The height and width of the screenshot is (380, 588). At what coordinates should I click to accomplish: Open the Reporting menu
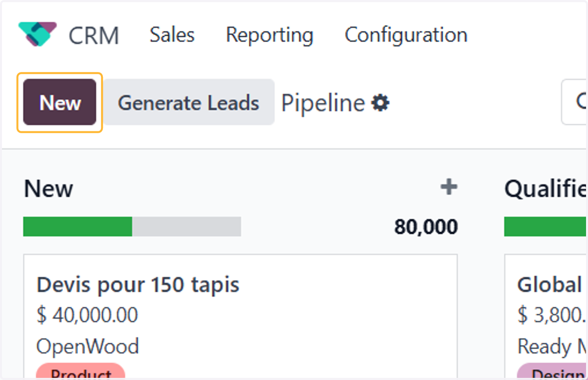269,35
